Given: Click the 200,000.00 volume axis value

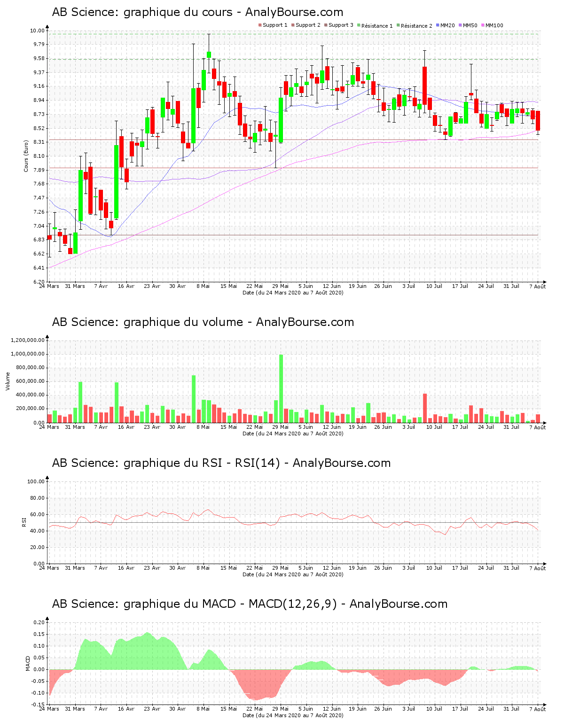Looking at the screenshot, I should [x=30, y=409].
